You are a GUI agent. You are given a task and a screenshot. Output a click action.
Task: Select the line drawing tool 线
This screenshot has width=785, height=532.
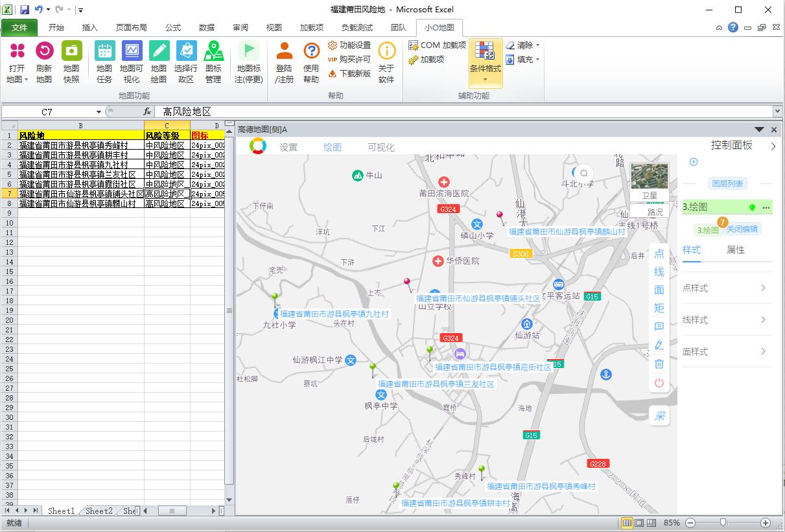pos(659,272)
